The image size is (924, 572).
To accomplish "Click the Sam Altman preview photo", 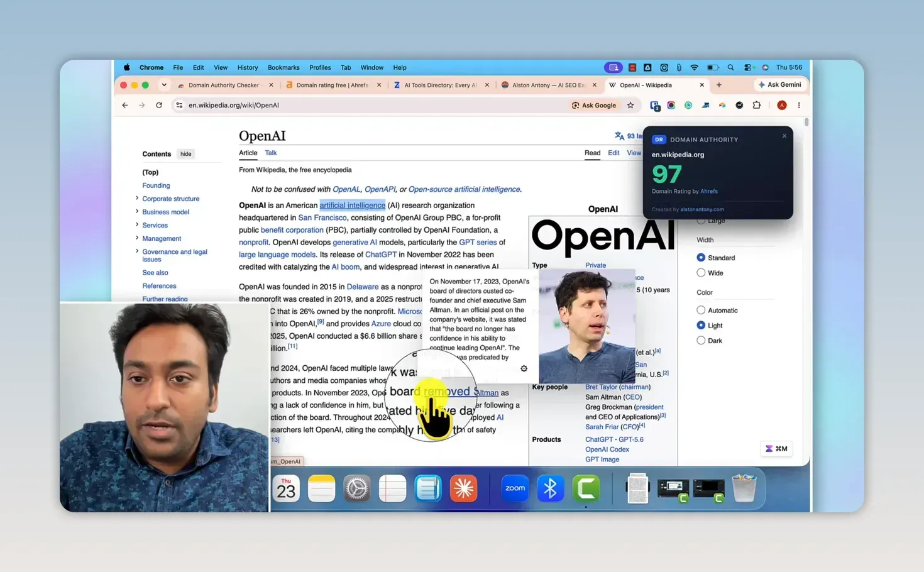I will 586,326.
